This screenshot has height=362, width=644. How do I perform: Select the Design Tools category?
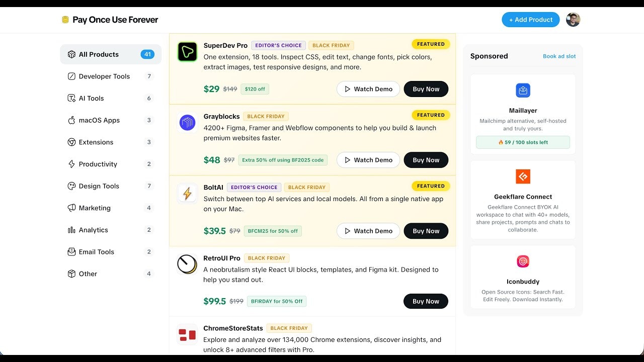coord(111,186)
